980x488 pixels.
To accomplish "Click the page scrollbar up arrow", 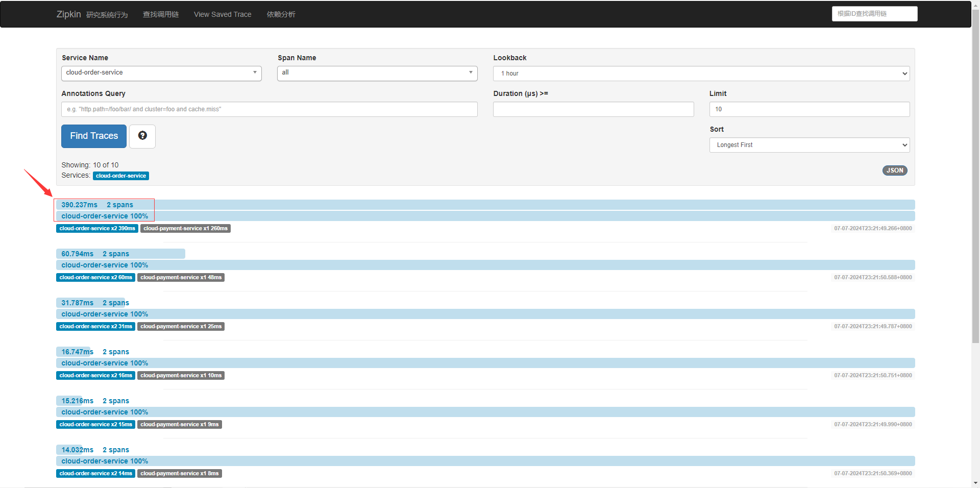I will [975, 5].
